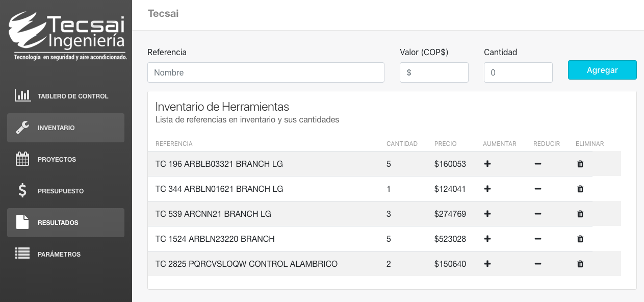644x302 pixels.
Task: Remove the TC 344 ARBLN01621 item
Action: [580, 189]
